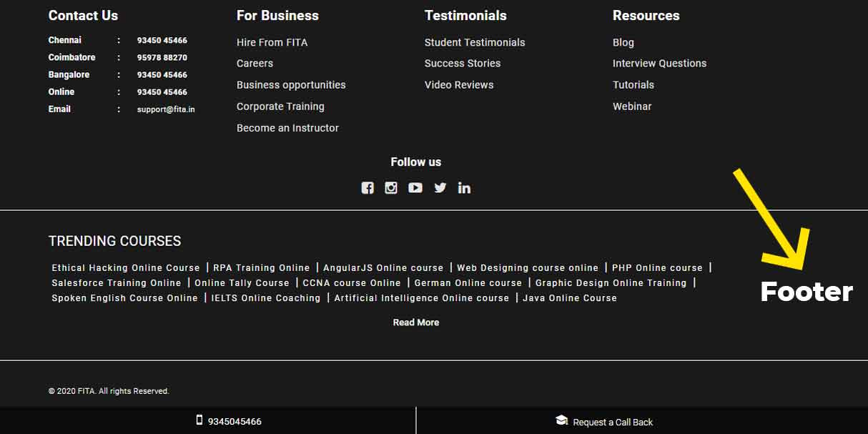Open PHP Online course link
Viewport: 868px width, 434px height.
tap(657, 268)
